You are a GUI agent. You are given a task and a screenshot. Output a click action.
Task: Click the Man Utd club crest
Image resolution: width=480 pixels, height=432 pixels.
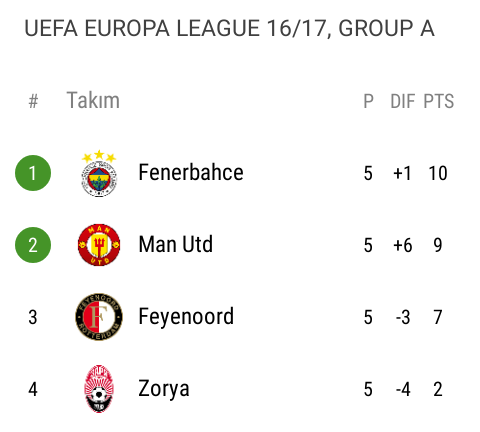pyautogui.click(x=99, y=245)
